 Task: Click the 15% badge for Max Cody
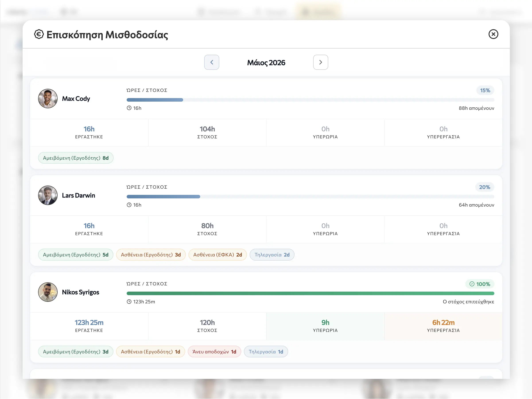[x=485, y=90]
